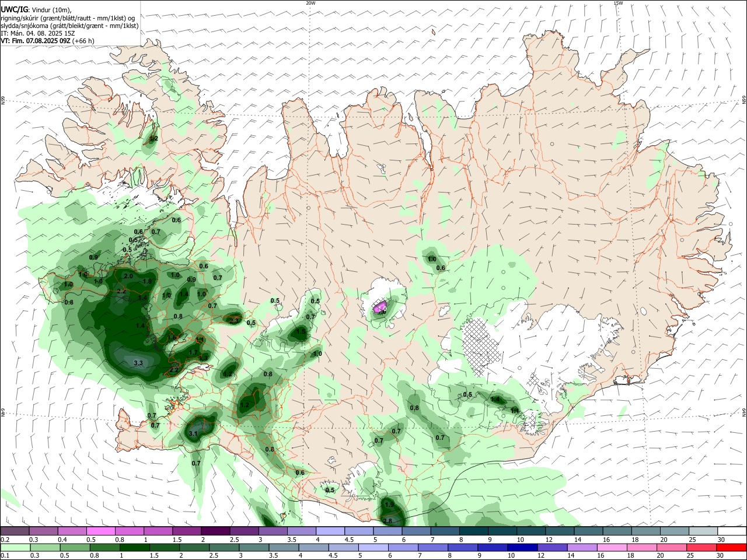Click the 'slydda/snjókoma' legend description line
747x560 pixels.
pos(69,25)
